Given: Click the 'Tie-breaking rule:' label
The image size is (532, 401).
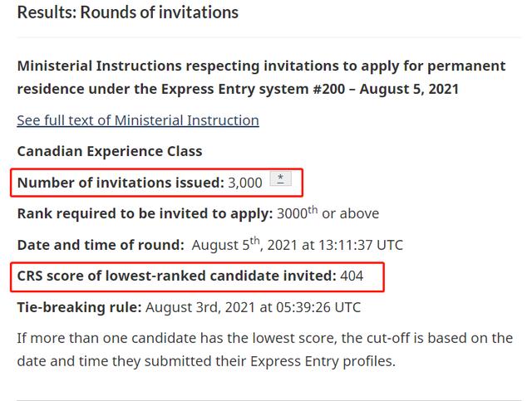Looking at the screenshot, I should tap(79, 307).
